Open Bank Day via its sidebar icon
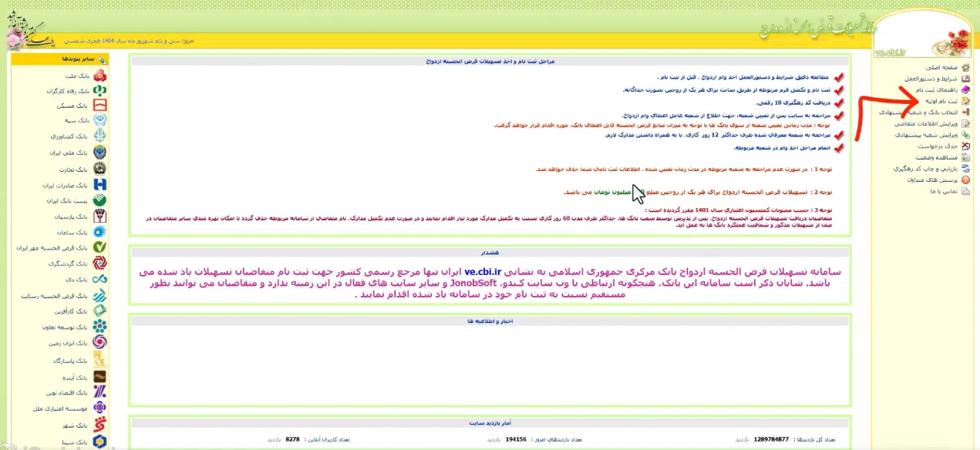This screenshot has height=450, width=980. click(100, 278)
